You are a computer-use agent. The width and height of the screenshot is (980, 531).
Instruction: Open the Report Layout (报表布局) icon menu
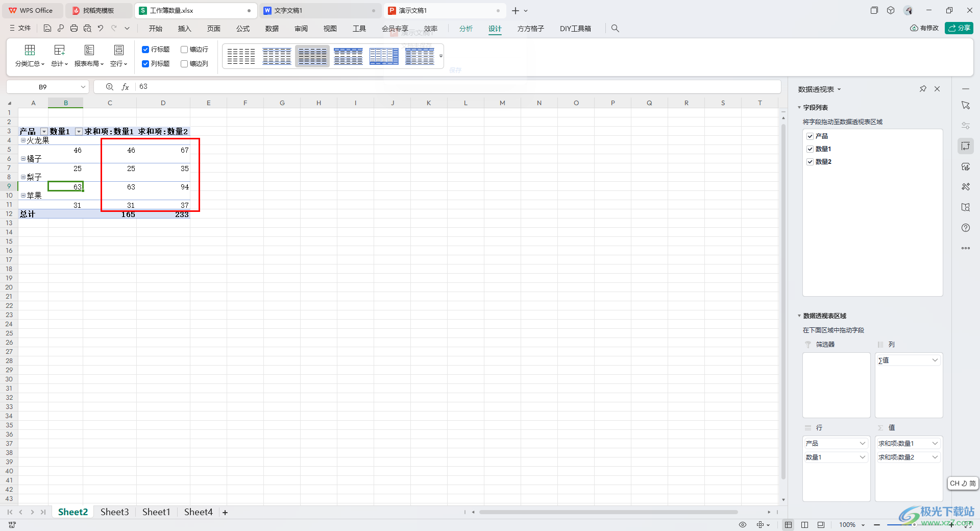(89, 56)
